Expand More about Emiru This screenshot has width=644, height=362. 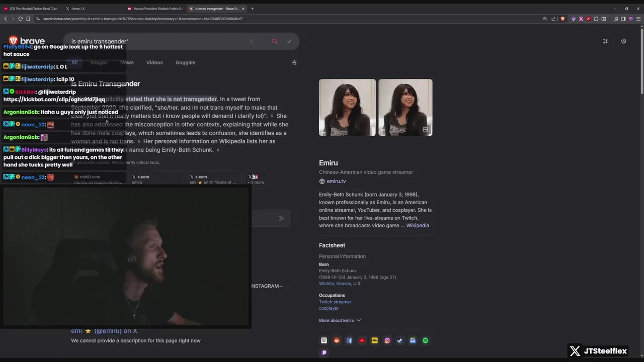pos(340,320)
